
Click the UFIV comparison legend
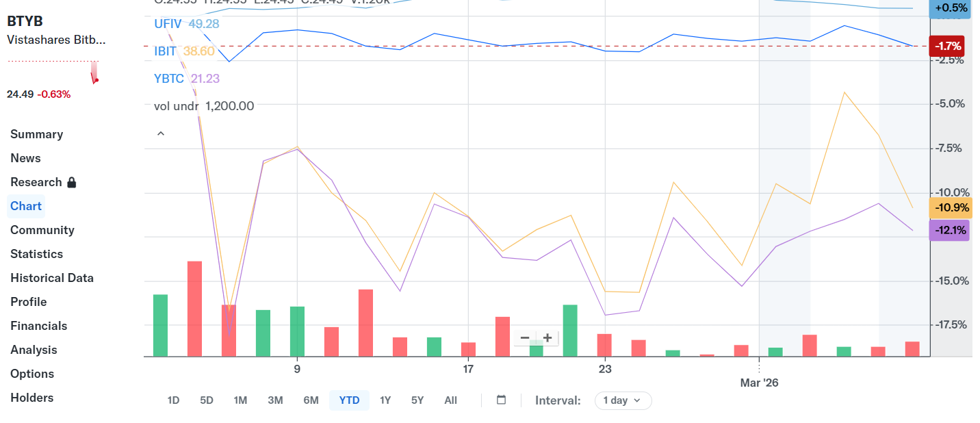tap(187, 24)
